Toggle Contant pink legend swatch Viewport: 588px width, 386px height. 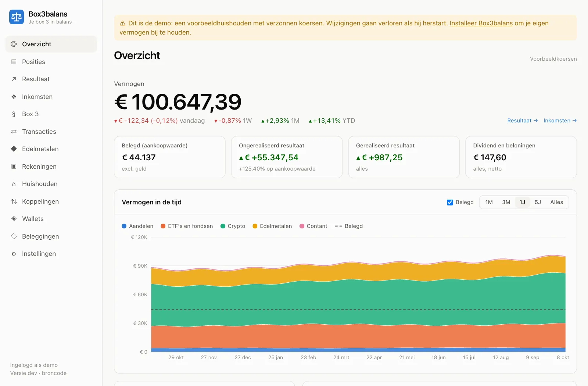(x=302, y=226)
